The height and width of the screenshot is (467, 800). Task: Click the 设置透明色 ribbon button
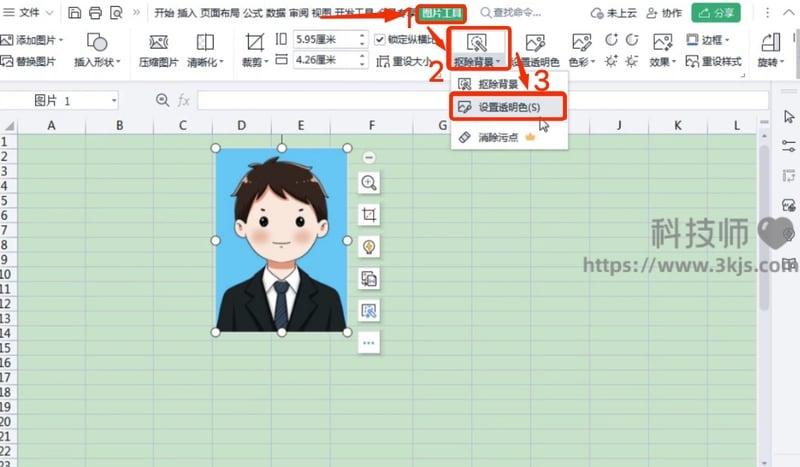pyautogui.click(x=536, y=50)
